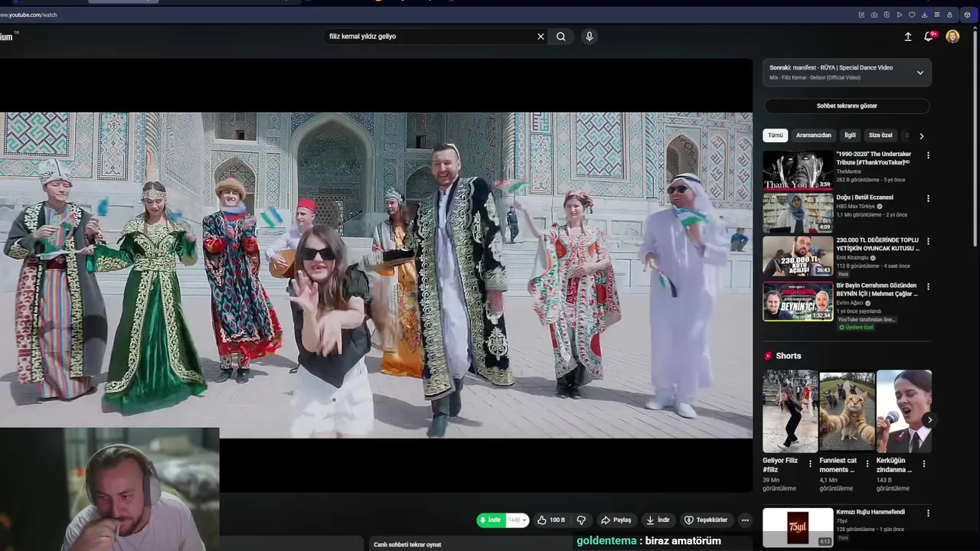980x551 pixels.
Task: Open the browser downloads icon
Action: pos(925,15)
